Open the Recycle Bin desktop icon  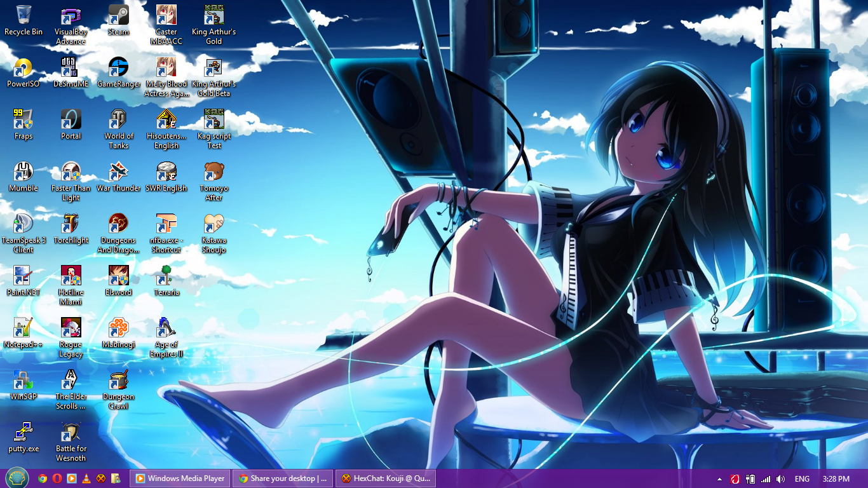(24, 19)
